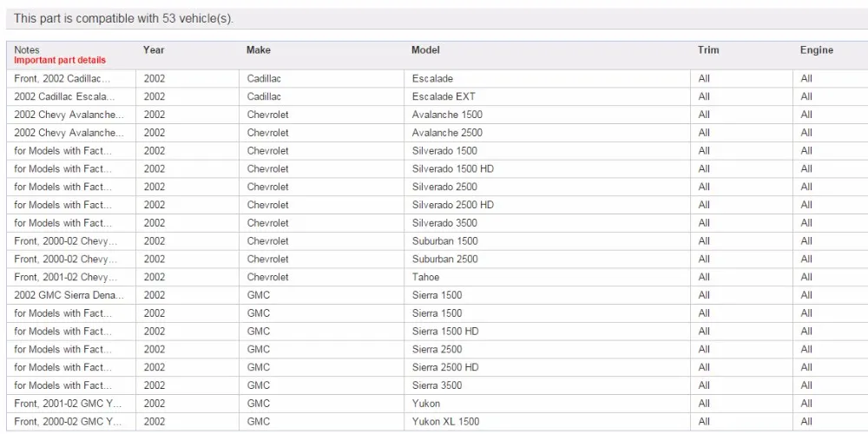The height and width of the screenshot is (434, 868).
Task: Click the Year cell in the Escalade row
Action: (x=187, y=79)
